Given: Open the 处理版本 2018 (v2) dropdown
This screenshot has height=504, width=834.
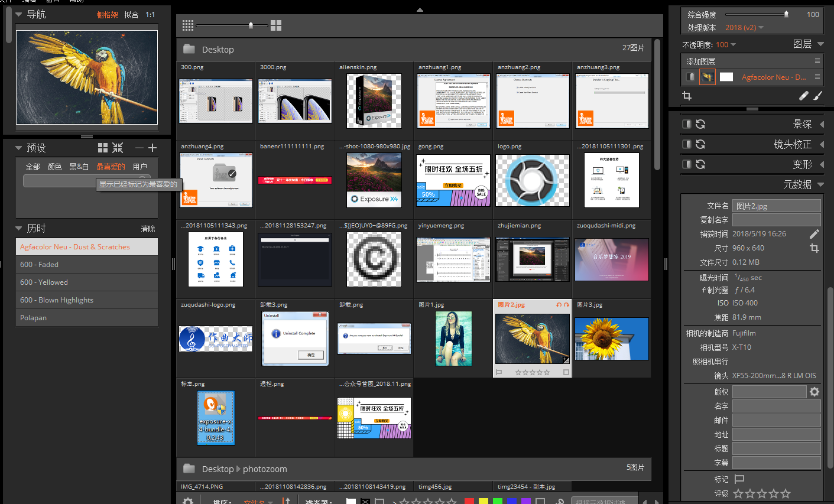Looking at the screenshot, I should [744, 28].
